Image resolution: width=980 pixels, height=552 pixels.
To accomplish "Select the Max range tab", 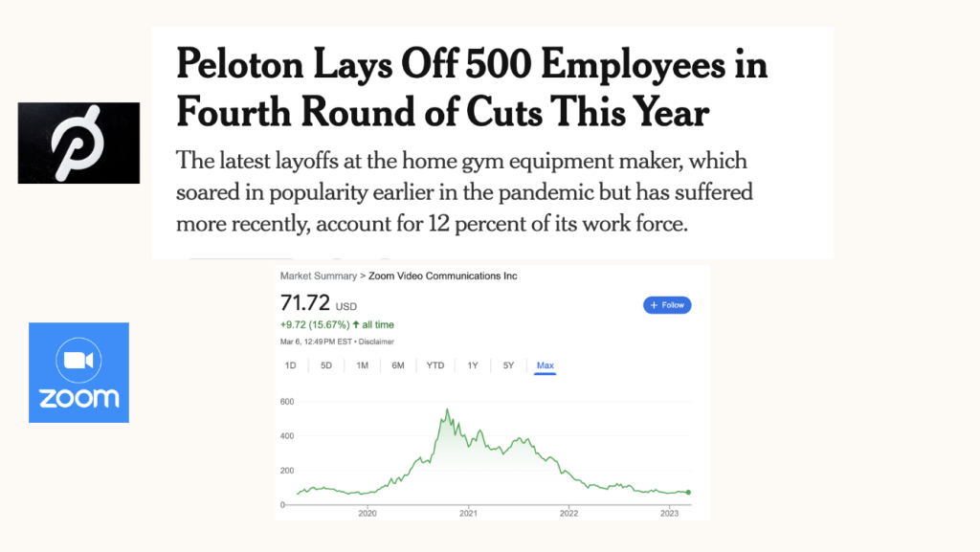I will point(545,365).
